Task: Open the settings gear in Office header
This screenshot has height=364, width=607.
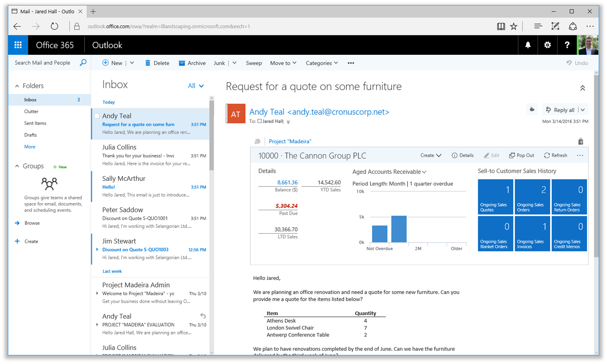Action: pos(547,45)
